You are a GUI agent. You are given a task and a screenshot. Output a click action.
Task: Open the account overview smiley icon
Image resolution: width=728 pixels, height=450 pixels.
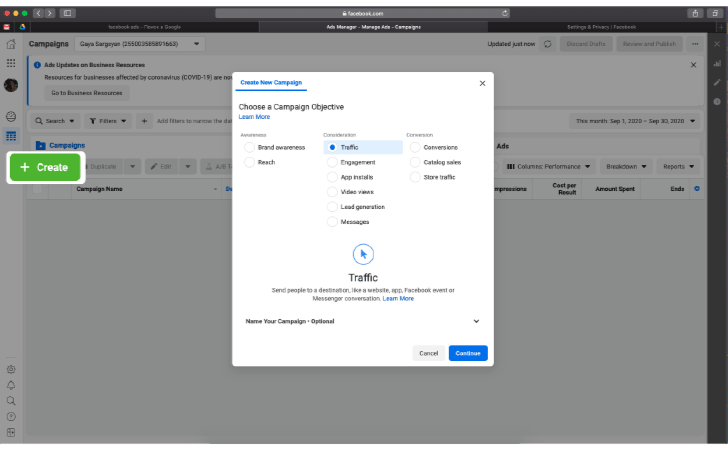[x=11, y=117]
